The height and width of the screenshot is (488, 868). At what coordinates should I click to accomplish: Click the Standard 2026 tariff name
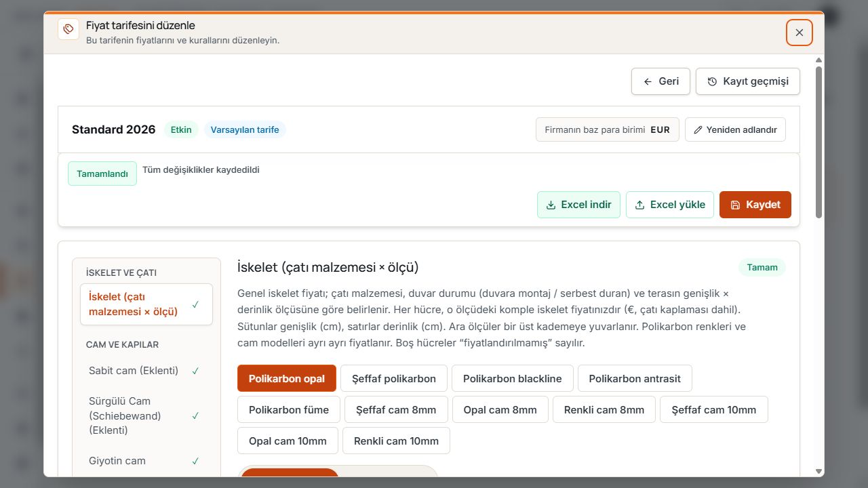pyautogui.click(x=114, y=129)
